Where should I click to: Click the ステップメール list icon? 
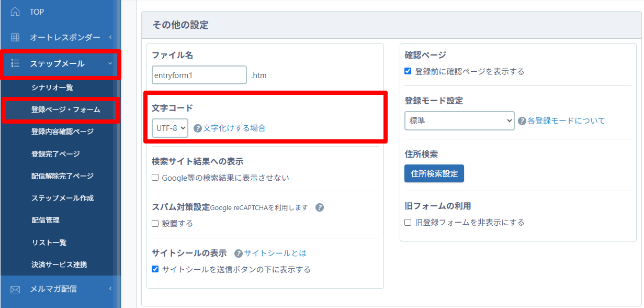(15, 63)
